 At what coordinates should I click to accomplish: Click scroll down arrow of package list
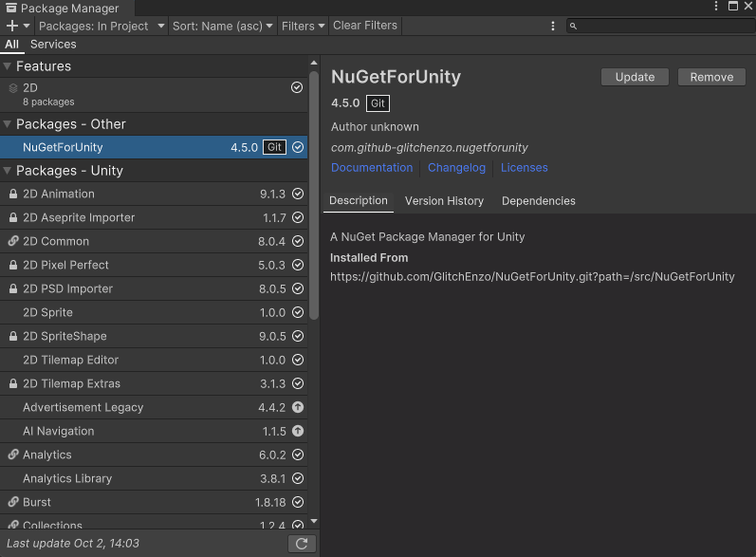(314, 521)
